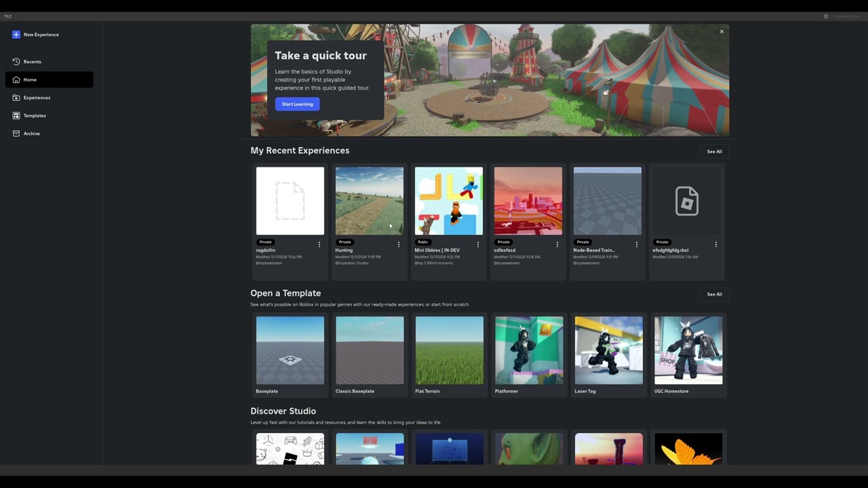This screenshot has height=488, width=868.
Task: Click the Laser Tag template label
Action: pos(585,391)
